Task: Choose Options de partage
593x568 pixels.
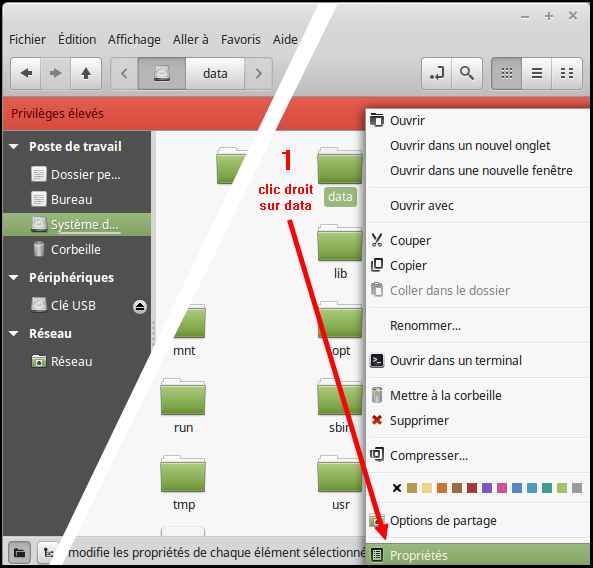Action: (478, 521)
